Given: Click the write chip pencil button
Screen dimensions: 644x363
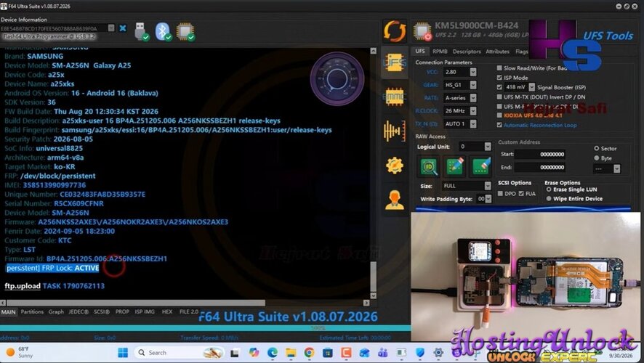Looking at the screenshot, I should click(454, 166).
